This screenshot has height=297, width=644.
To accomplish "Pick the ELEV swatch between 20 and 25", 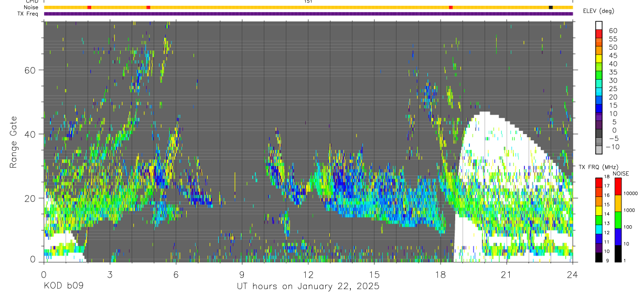I will tap(599, 92).
